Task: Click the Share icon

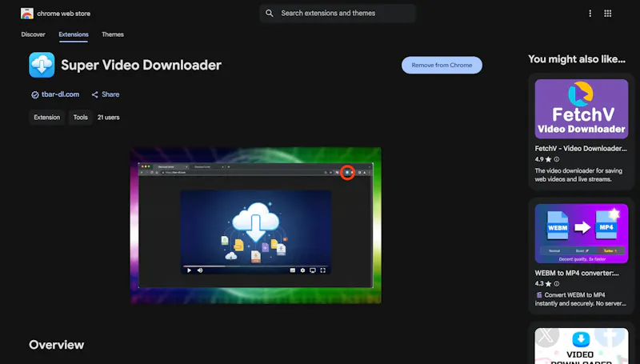Action: coord(94,94)
